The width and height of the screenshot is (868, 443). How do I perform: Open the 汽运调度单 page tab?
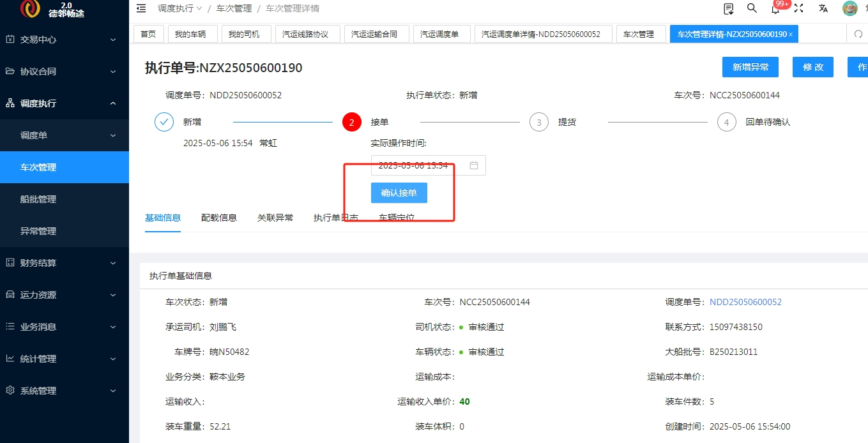(x=441, y=34)
